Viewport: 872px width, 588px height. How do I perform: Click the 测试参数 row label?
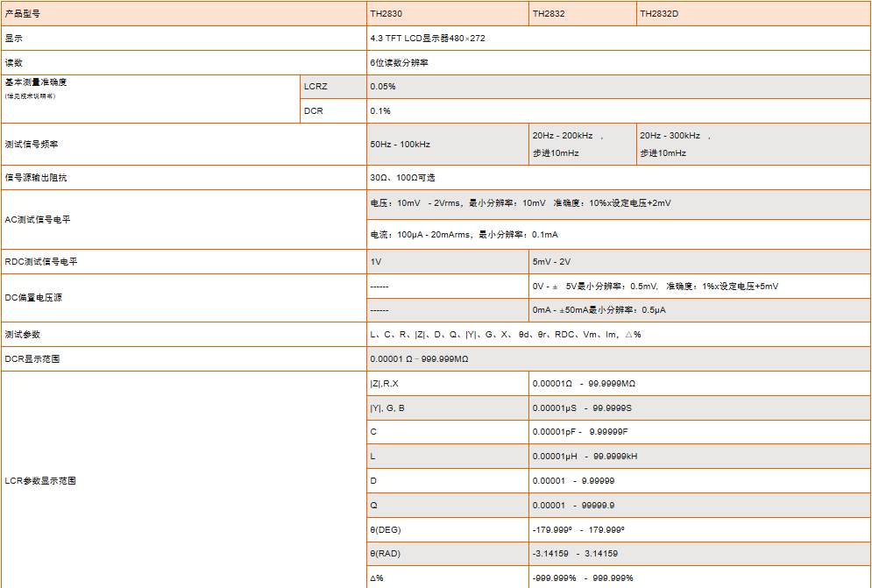pos(183,335)
